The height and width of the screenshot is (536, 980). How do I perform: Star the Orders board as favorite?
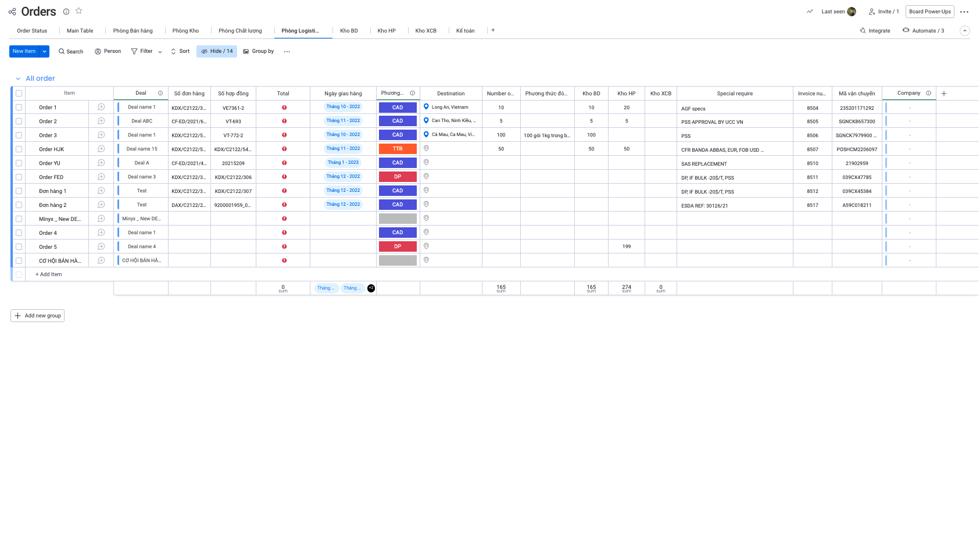(x=79, y=11)
